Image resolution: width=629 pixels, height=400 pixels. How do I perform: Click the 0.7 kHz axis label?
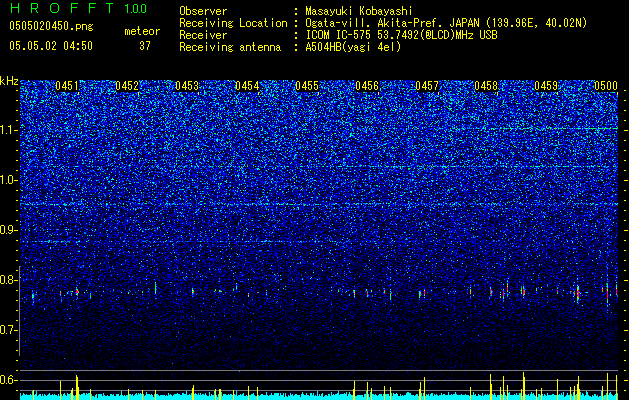[9, 330]
